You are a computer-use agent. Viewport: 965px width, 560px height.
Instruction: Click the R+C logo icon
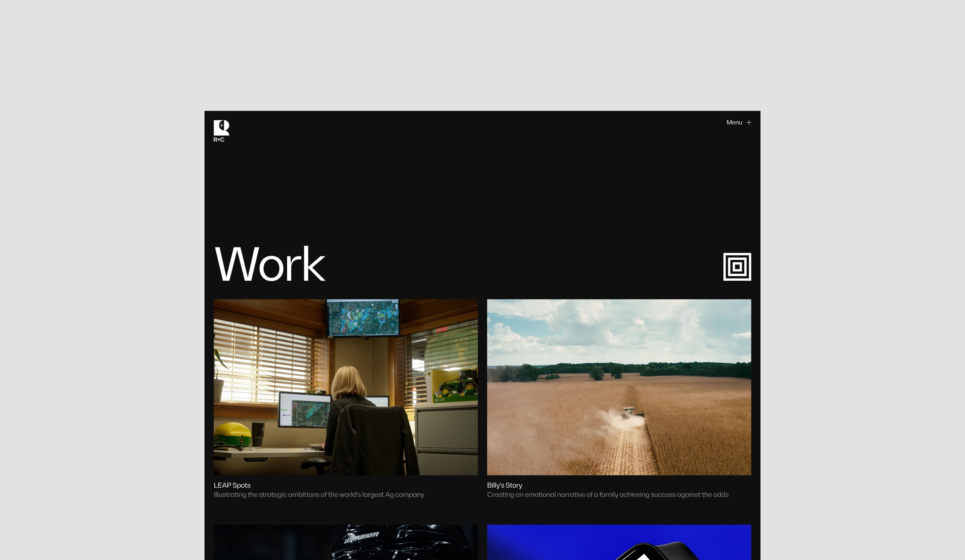pyautogui.click(x=221, y=131)
